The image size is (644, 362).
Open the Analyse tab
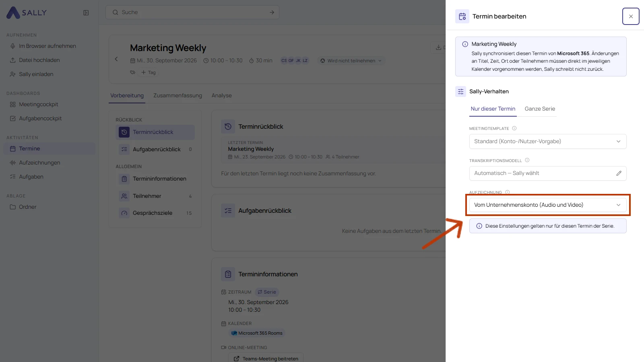tap(222, 96)
